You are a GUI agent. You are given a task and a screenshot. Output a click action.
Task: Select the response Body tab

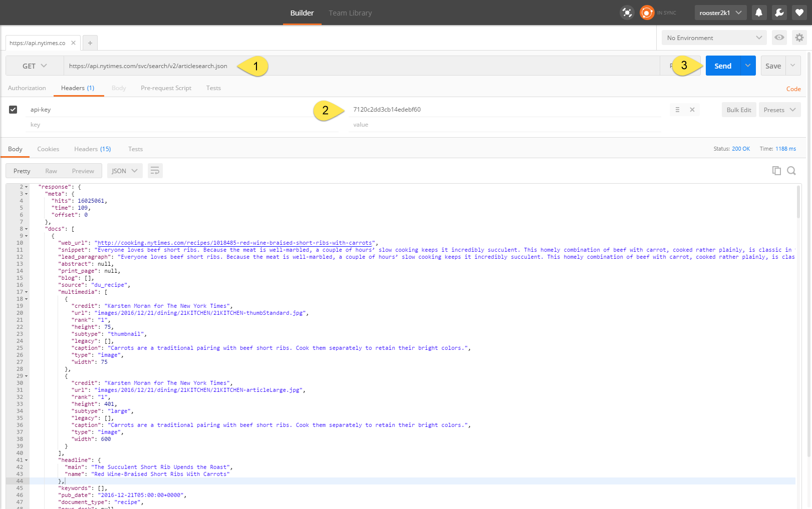[x=15, y=149]
